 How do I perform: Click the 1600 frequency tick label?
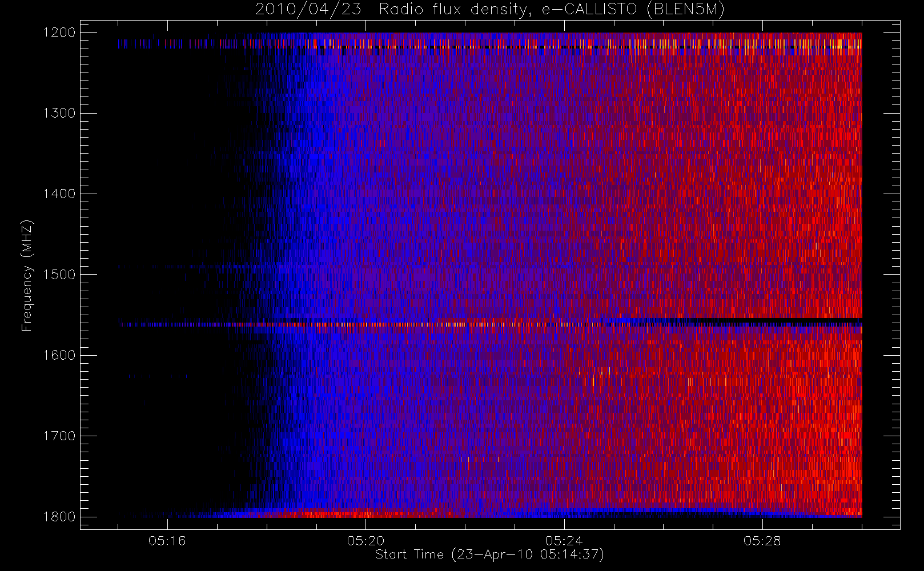(60, 355)
